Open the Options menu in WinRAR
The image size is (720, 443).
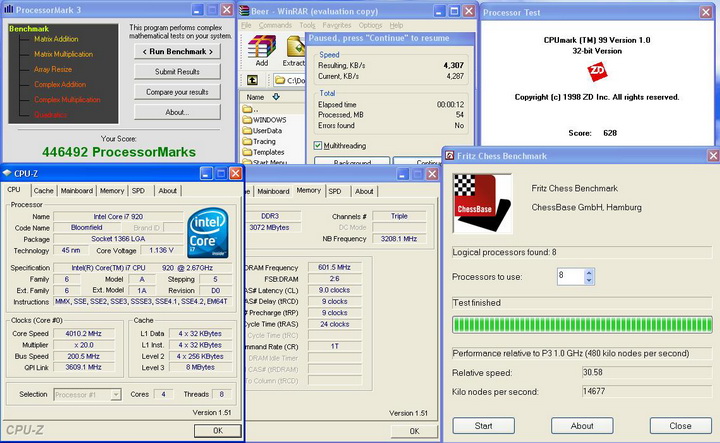370,25
